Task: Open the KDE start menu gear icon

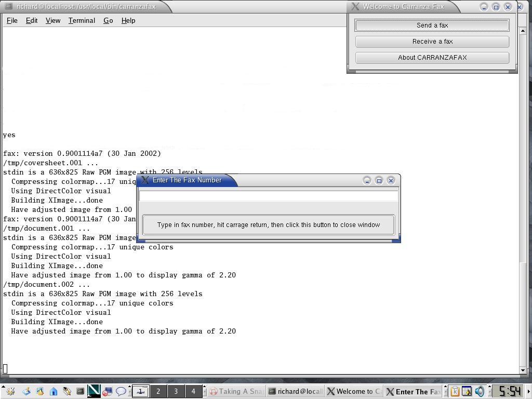Action: click(10, 391)
